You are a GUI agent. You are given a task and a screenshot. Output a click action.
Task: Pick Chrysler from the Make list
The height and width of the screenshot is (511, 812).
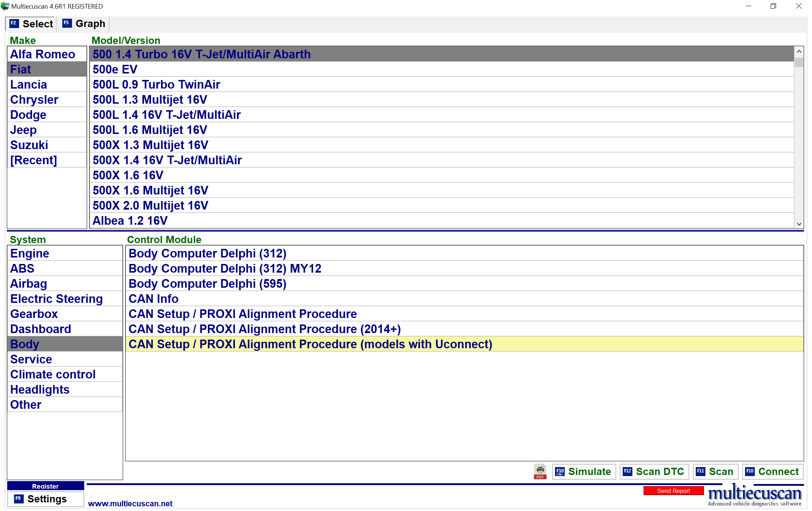(47, 99)
